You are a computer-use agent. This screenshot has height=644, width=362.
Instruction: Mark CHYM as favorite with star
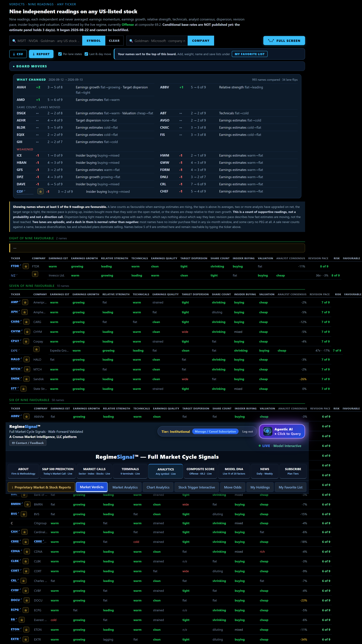pyautogui.click(x=27, y=332)
